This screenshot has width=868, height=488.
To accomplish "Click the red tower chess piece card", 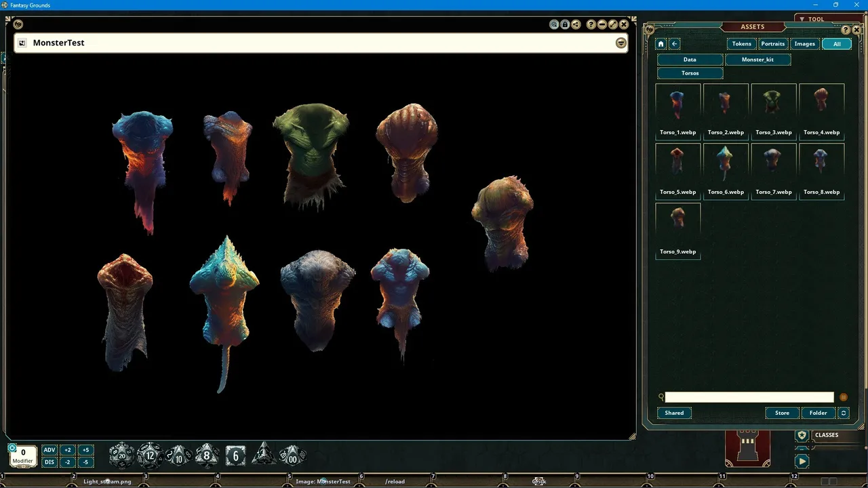I will [748, 448].
